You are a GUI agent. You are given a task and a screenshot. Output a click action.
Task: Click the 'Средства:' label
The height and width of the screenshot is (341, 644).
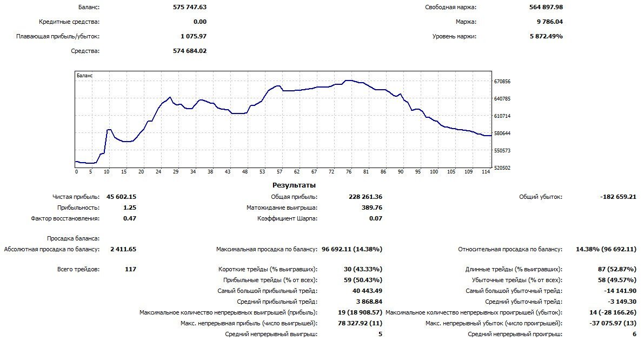pos(85,51)
